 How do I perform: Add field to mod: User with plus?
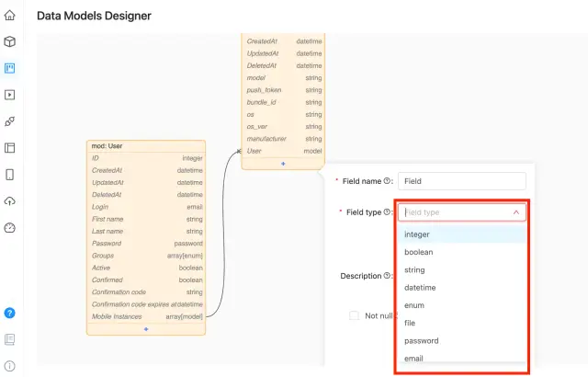coord(145,328)
